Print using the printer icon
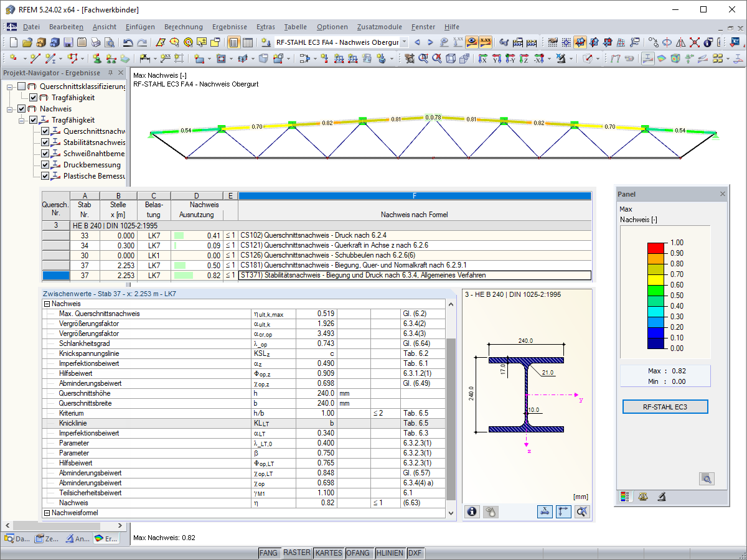747x560 pixels. point(95,42)
